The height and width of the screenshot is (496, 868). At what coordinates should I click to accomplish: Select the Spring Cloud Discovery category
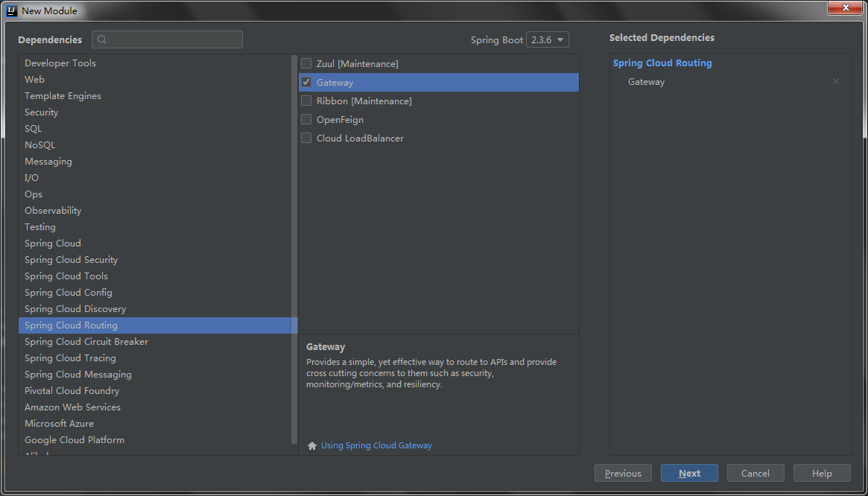pyautogui.click(x=155, y=309)
